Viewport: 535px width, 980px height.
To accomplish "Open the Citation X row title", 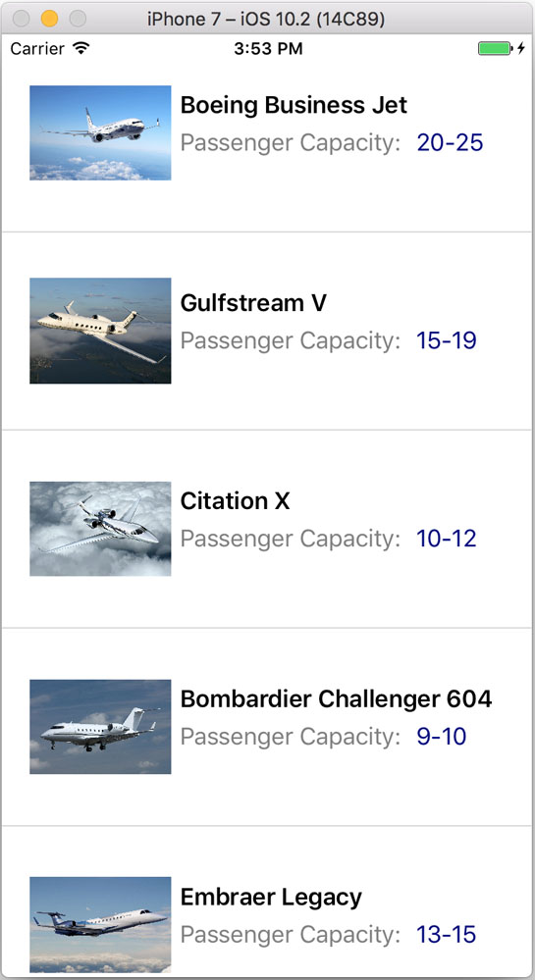I will pyautogui.click(x=236, y=501).
